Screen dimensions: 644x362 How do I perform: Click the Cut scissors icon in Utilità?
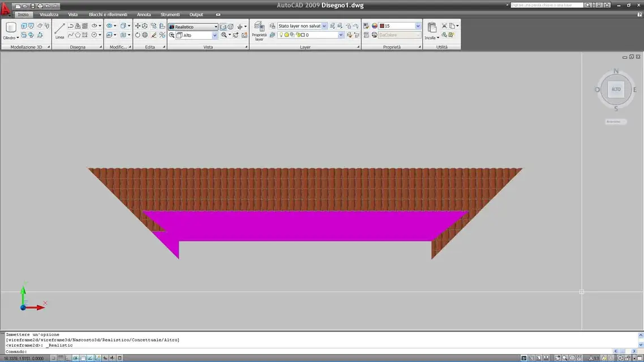click(x=444, y=26)
